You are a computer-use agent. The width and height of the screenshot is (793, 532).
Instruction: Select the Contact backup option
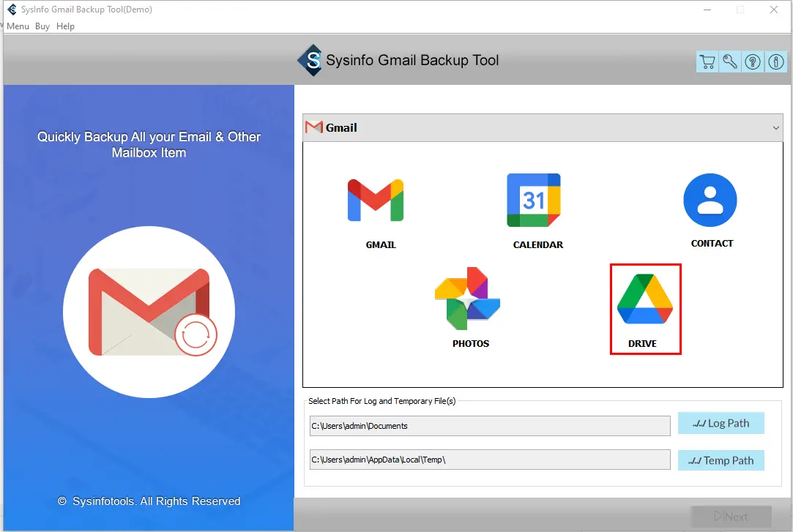(710, 200)
